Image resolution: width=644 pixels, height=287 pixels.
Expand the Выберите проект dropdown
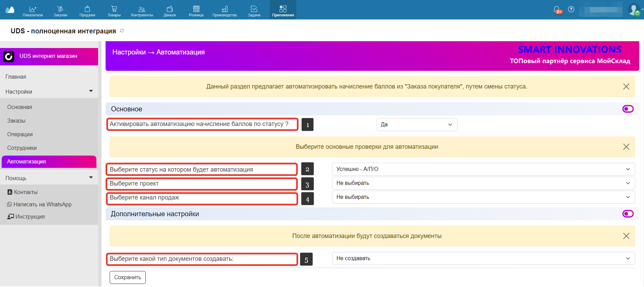point(483,183)
